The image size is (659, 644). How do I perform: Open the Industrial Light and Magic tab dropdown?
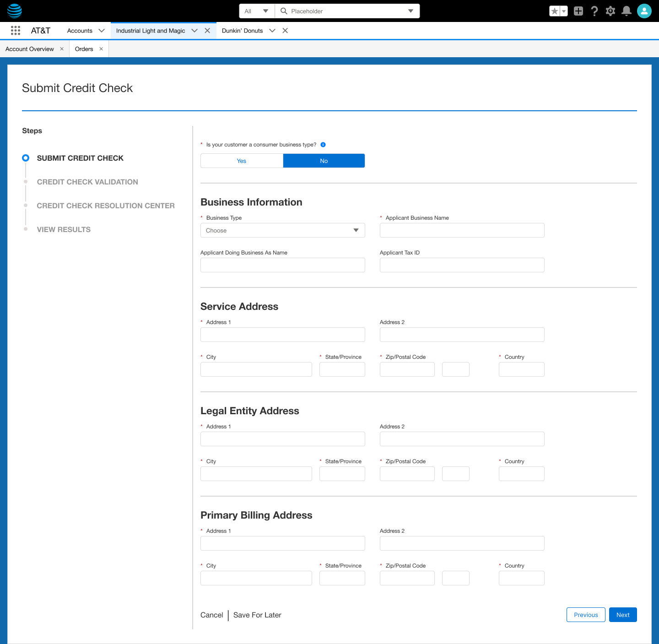pos(194,31)
